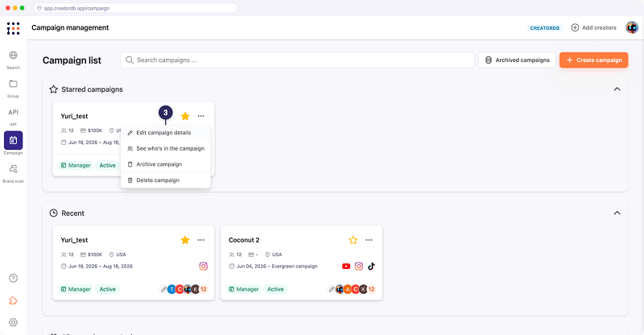
Task: Click Active badge on Recent Yuri_test card
Action: coord(107,289)
